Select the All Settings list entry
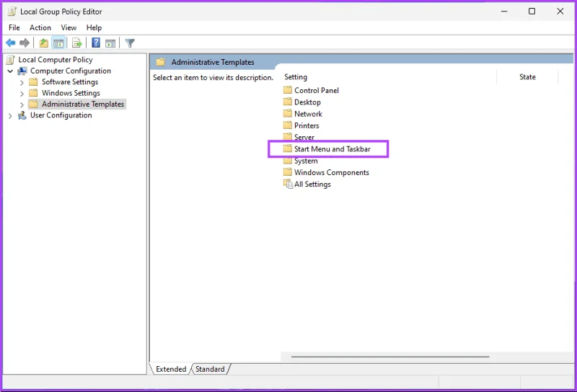This screenshot has width=577, height=392. pos(312,184)
